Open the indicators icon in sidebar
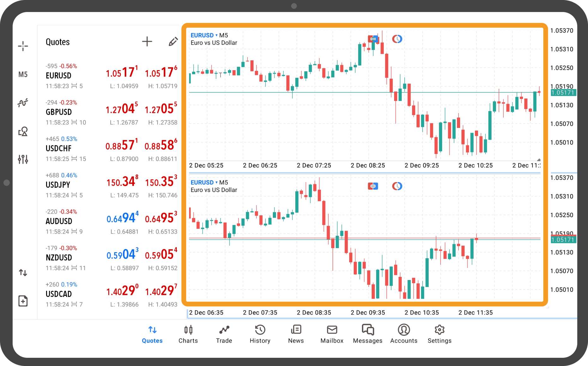The height and width of the screenshot is (366, 588). 23,103
